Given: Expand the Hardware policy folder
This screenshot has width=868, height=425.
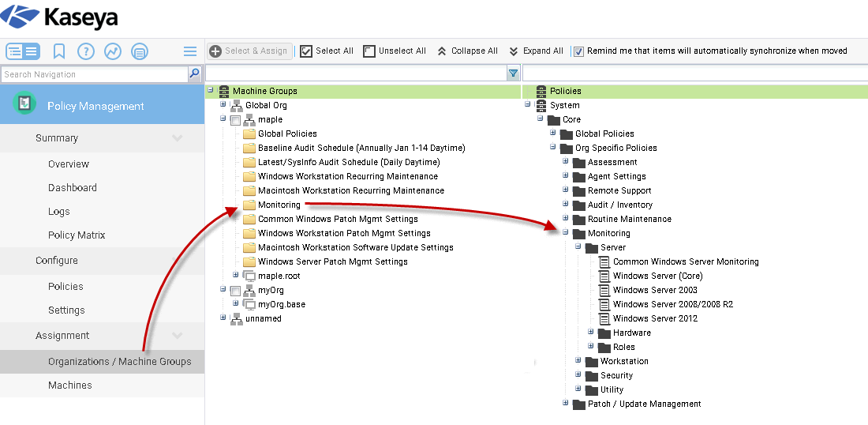Looking at the screenshot, I should (x=590, y=333).
